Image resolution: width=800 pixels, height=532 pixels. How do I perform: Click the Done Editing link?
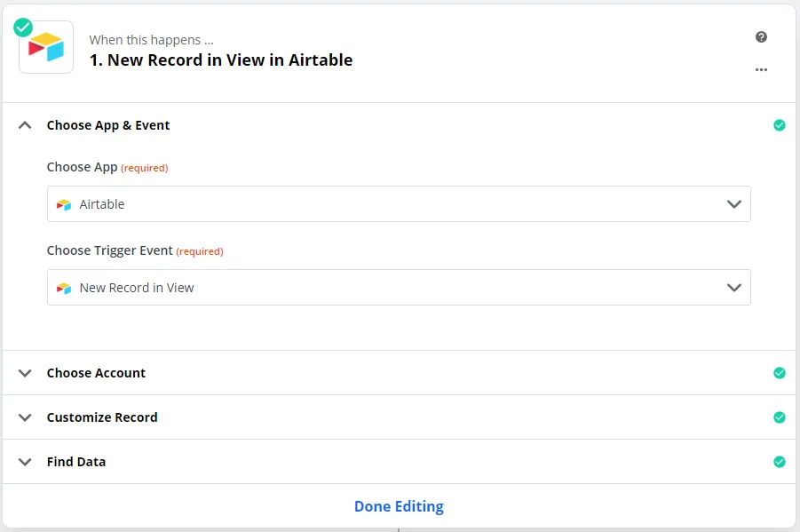(399, 506)
